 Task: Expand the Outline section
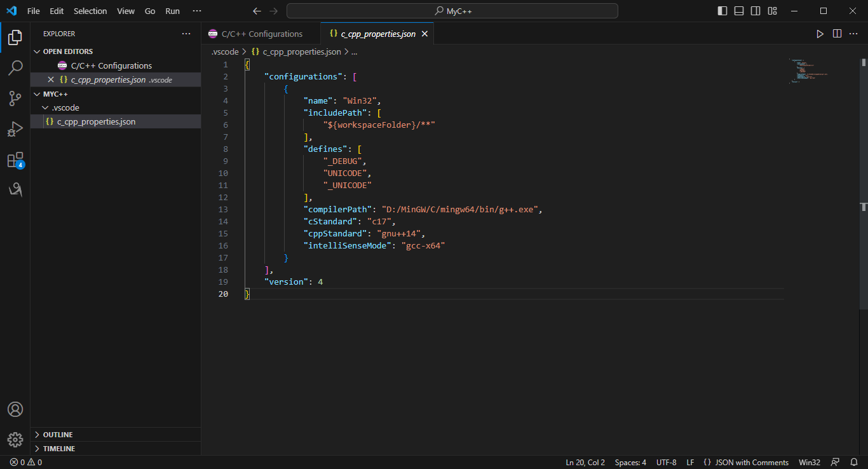point(57,435)
